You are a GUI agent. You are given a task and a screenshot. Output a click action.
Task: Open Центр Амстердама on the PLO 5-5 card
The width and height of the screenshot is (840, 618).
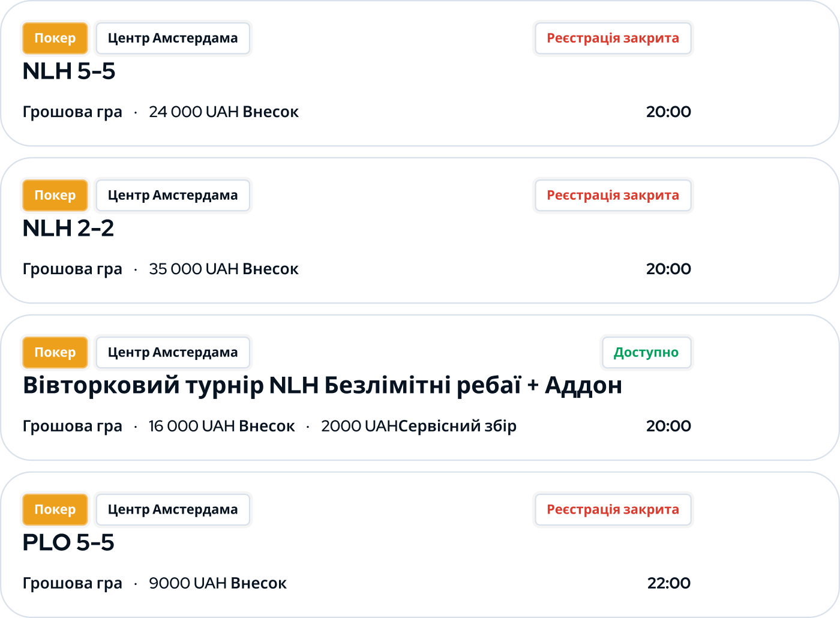[x=173, y=509]
